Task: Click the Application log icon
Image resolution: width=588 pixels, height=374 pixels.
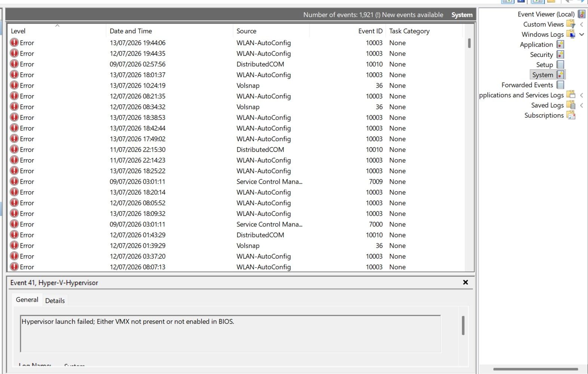Action: point(560,45)
